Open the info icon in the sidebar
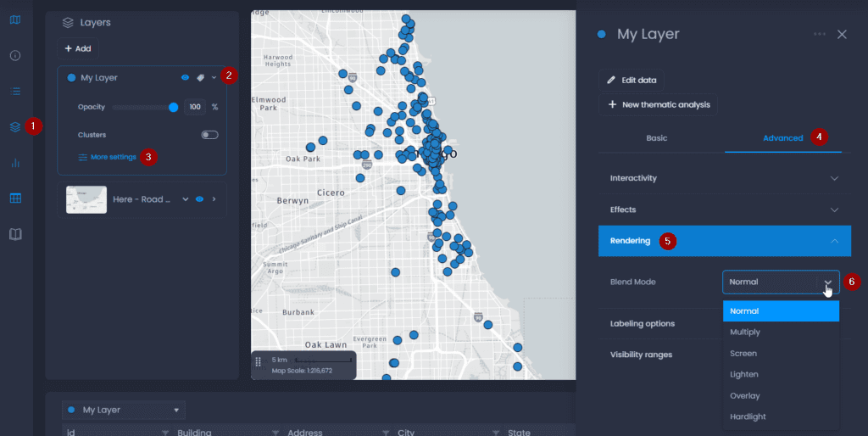868x436 pixels. 15,55
